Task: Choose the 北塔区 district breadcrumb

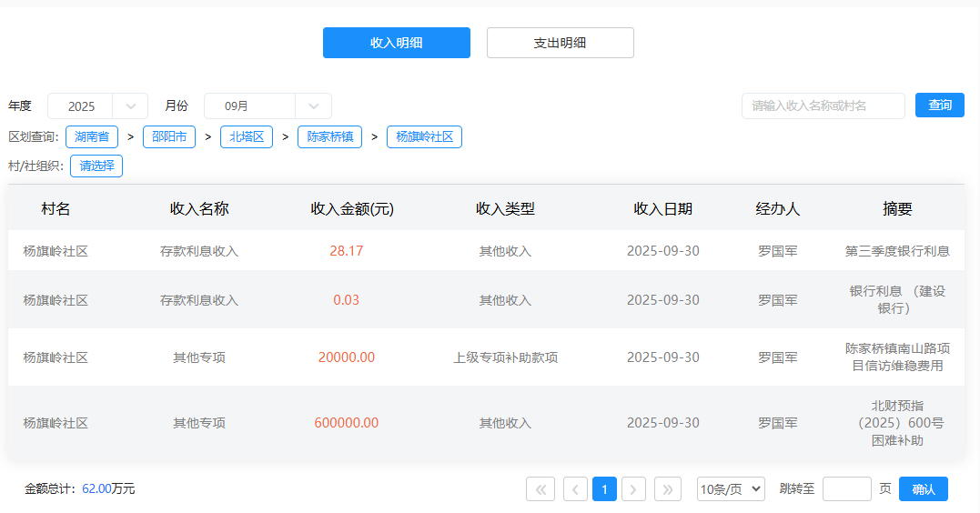Action: point(247,137)
